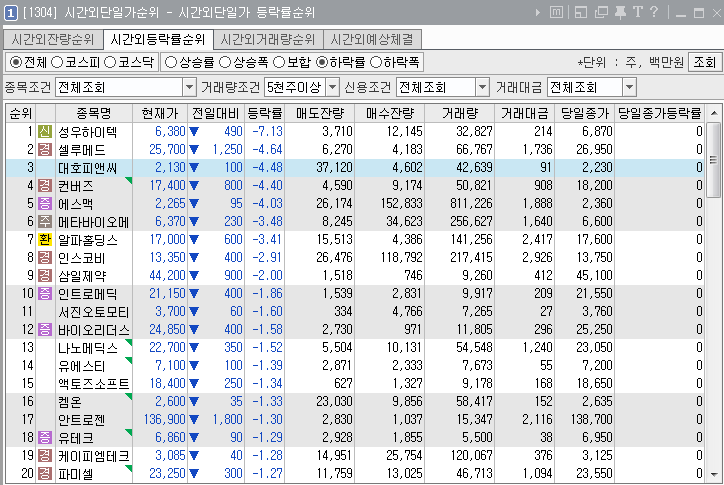Image resolution: width=724 pixels, height=485 pixels.
Task: Open the 종목조건 dropdown
Action: coord(189,87)
